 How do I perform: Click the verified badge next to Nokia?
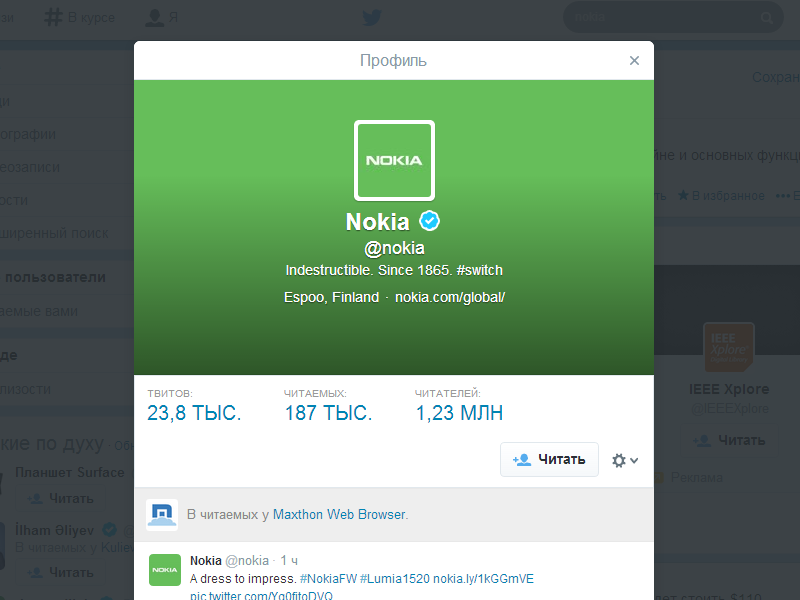click(430, 221)
